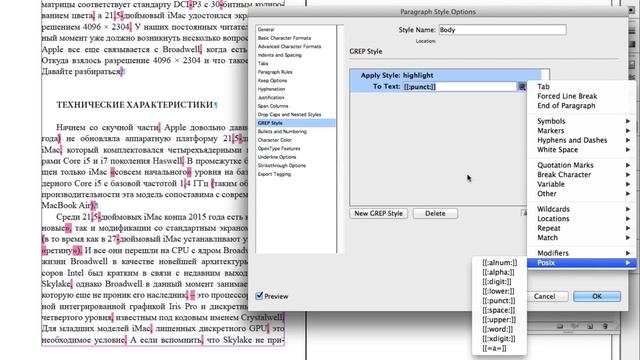640x360 pixels.
Task: Open the Repeat submenu
Action: point(582,228)
